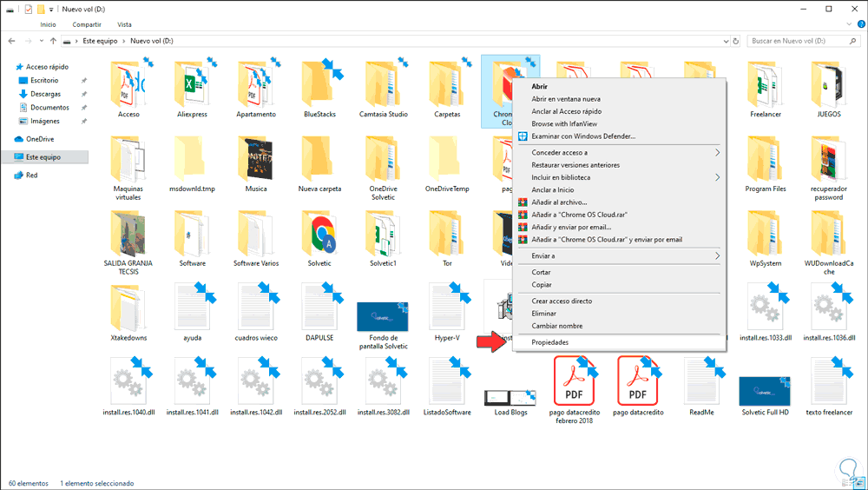Select the Solvetic Full HD image
Screen dimensions: 868x490
765,391
